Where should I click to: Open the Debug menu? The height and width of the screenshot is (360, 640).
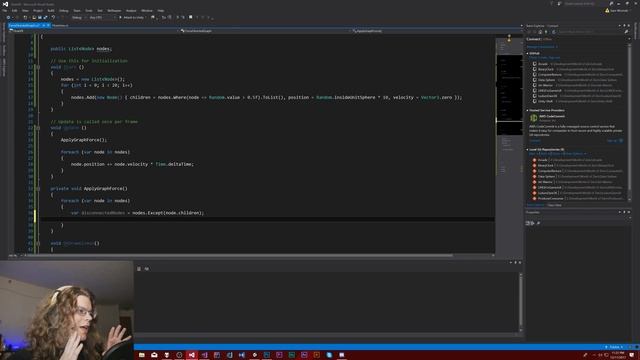point(64,11)
